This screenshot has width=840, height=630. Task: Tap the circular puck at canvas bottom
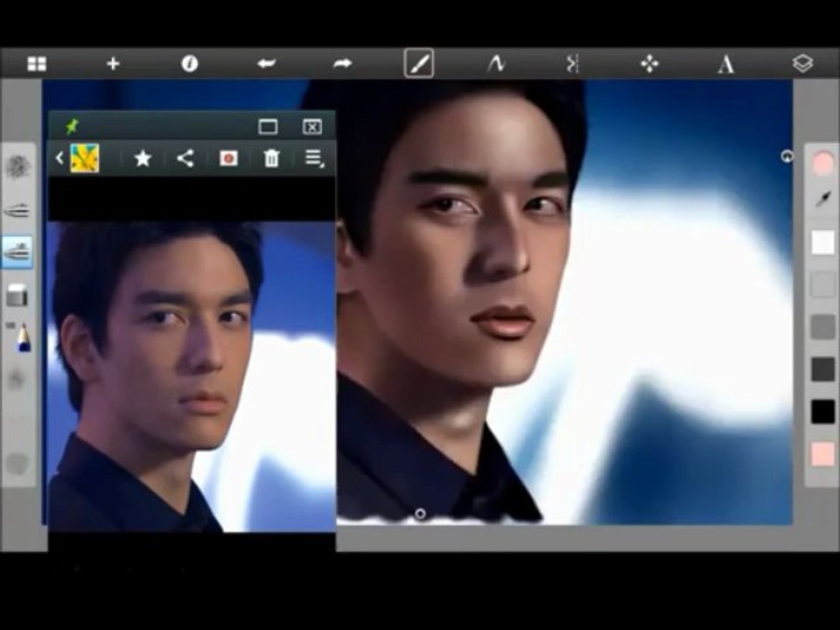pyautogui.click(x=420, y=514)
